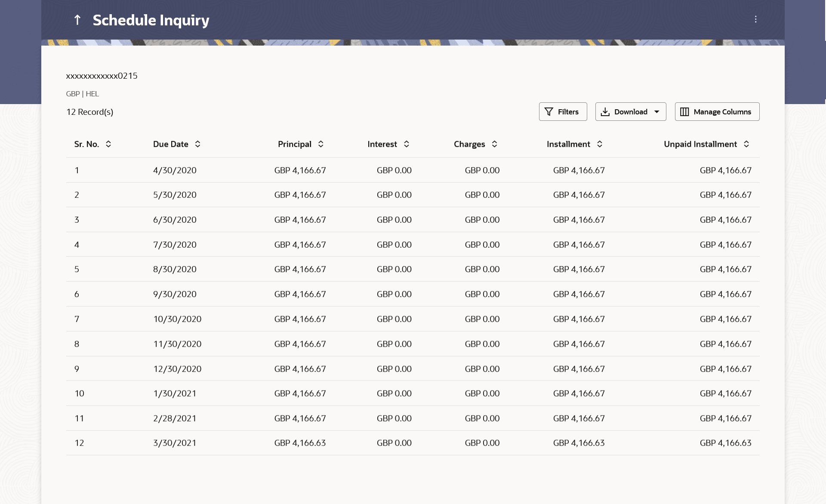Click the back arrow beside Schedule Inquiry
The image size is (826, 504).
(77, 20)
